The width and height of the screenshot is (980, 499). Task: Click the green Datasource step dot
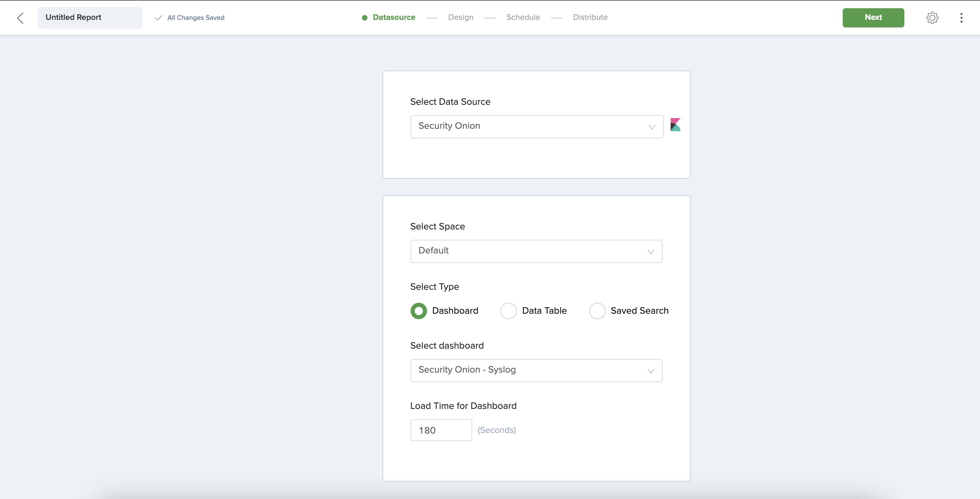(x=364, y=18)
